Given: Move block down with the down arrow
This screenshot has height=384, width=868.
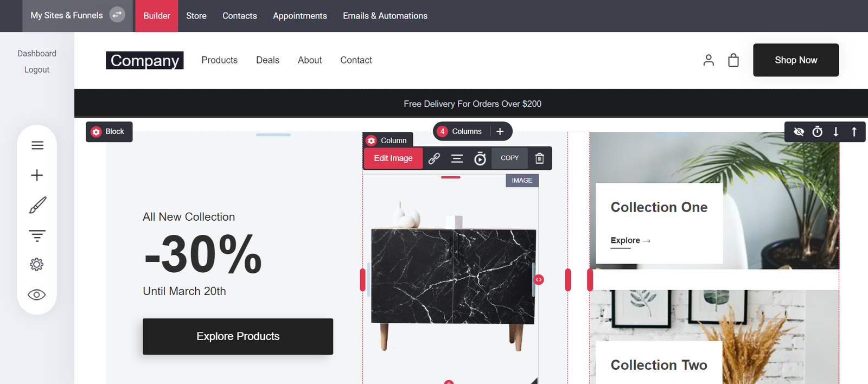Looking at the screenshot, I should [x=836, y=132].
